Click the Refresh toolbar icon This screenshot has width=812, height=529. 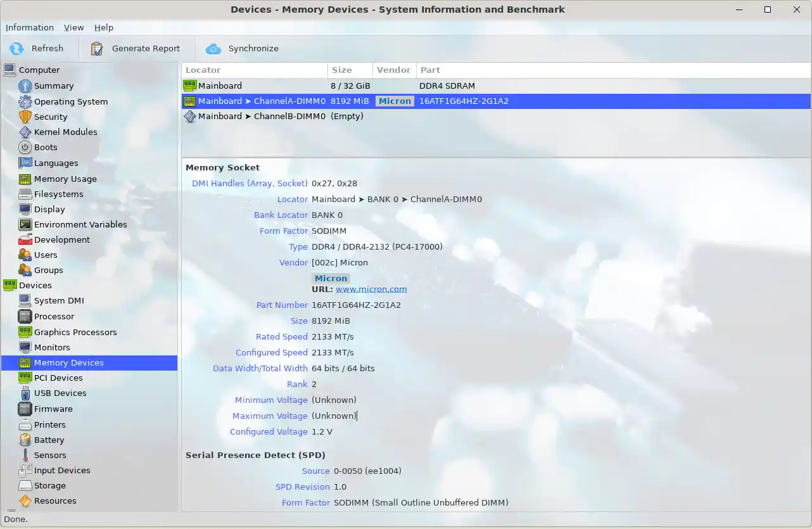17,48
